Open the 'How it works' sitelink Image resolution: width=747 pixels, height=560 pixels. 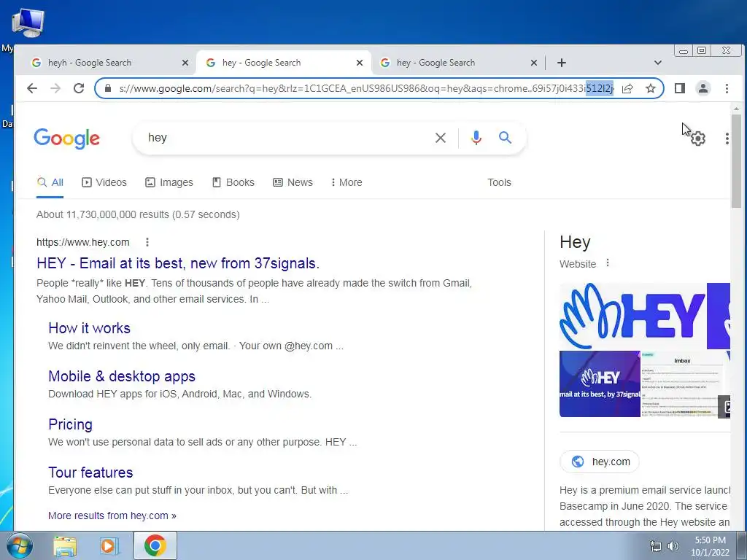coord(89,329)
